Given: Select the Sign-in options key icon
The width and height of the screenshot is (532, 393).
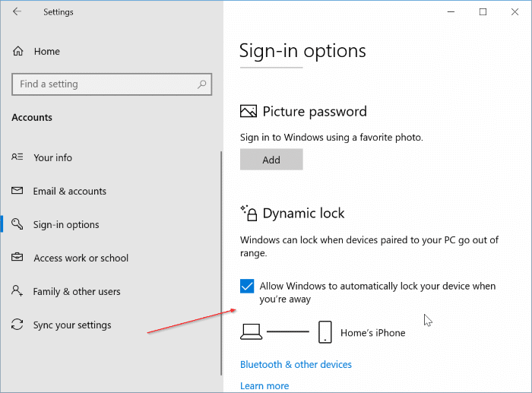Looking at the screenshot, I should pyautogui.click(x=17, y=224).
